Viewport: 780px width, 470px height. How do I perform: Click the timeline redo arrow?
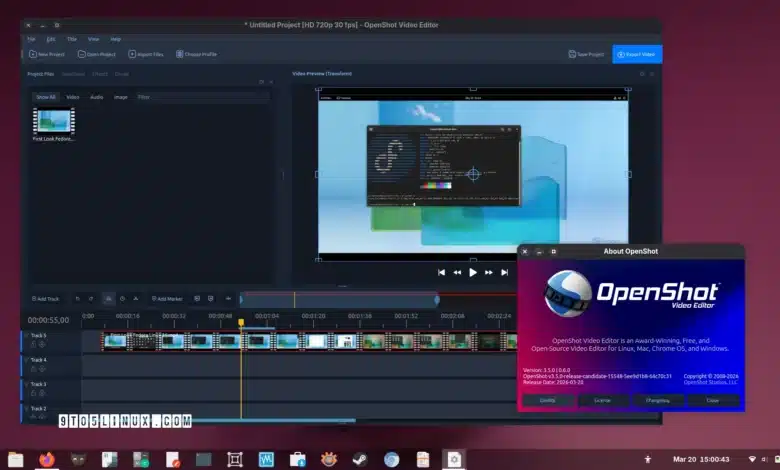(91, 299)
